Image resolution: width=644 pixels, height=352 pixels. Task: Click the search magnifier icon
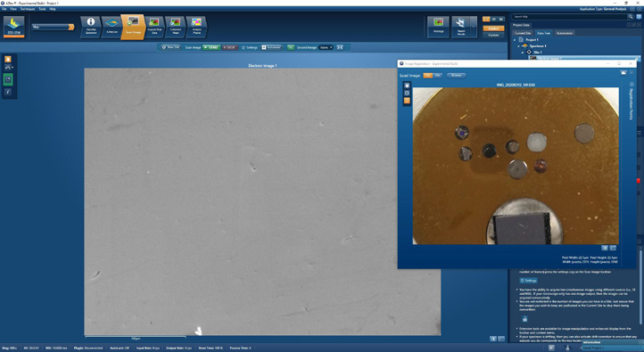coord(631,16)
